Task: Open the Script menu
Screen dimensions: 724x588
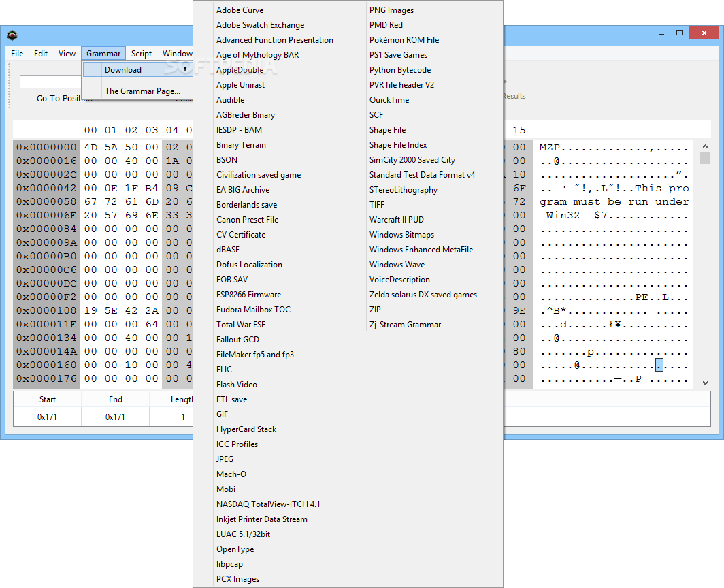Action: click(x=142, y=54)
